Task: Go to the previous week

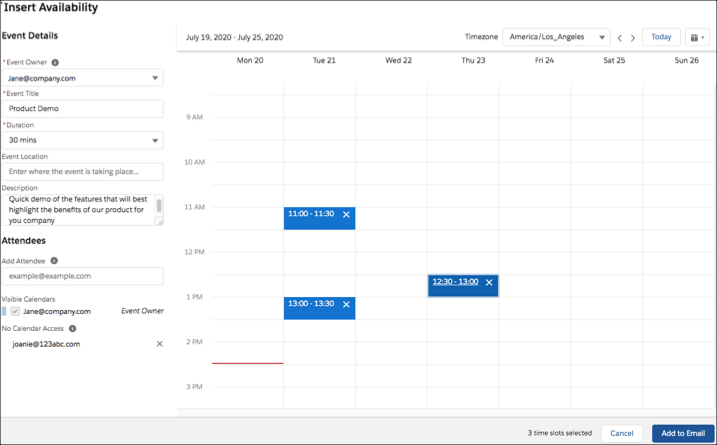Action: click(620, 38)
